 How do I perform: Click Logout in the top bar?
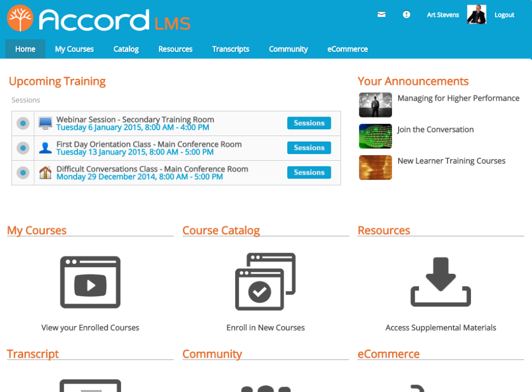click(504, 15)
